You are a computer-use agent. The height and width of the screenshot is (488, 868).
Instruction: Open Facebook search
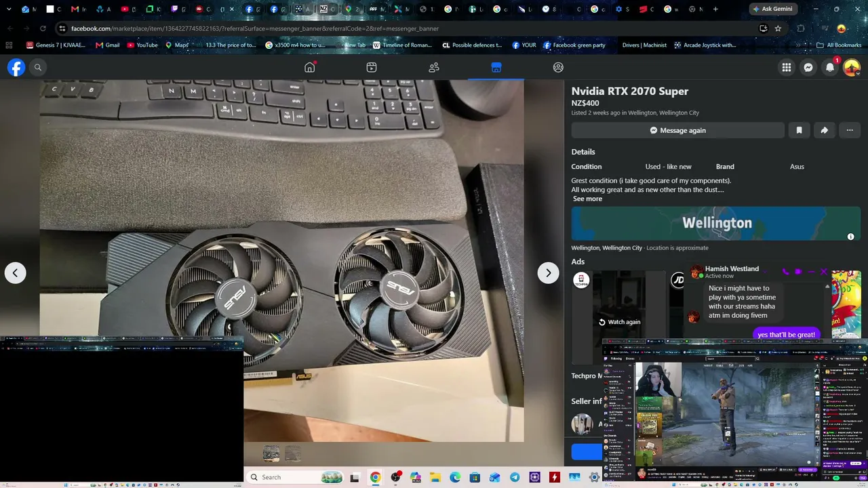38,67
